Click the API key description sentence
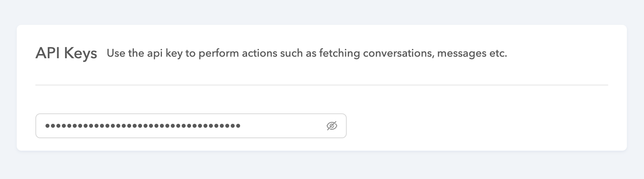Viewport: 644px width, 179px height. pos(307,53)
